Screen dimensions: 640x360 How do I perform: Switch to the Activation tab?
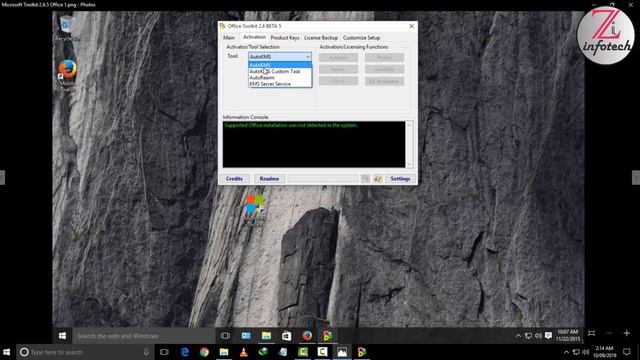click(x=254, y=37)
